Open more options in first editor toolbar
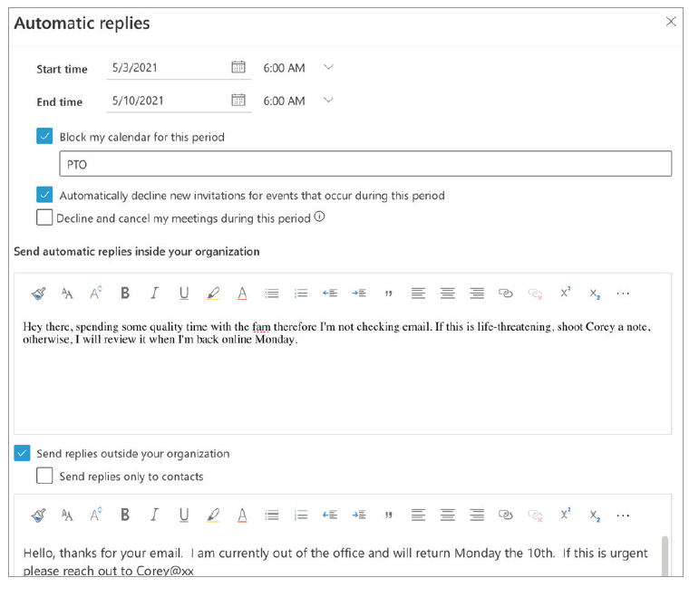Viewport: 689px width, 616px height. (623, 294)
